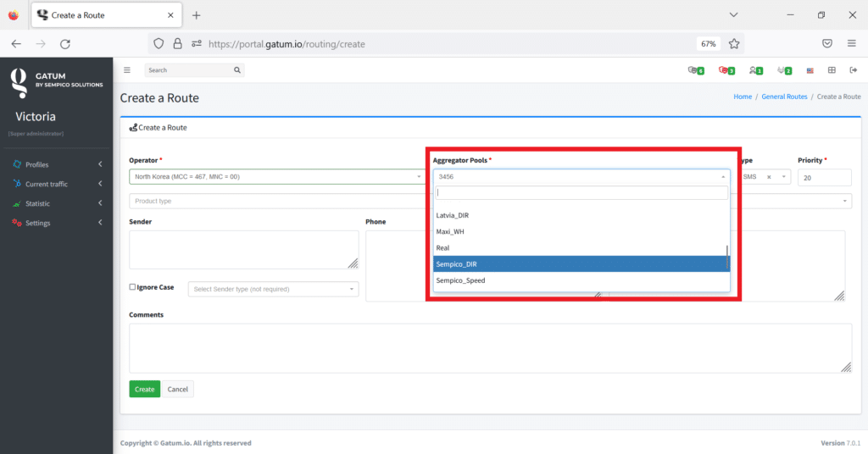The width and height of the screenshot is (868, 454).
Task: Click the green Create button
Action: (144, 390)
